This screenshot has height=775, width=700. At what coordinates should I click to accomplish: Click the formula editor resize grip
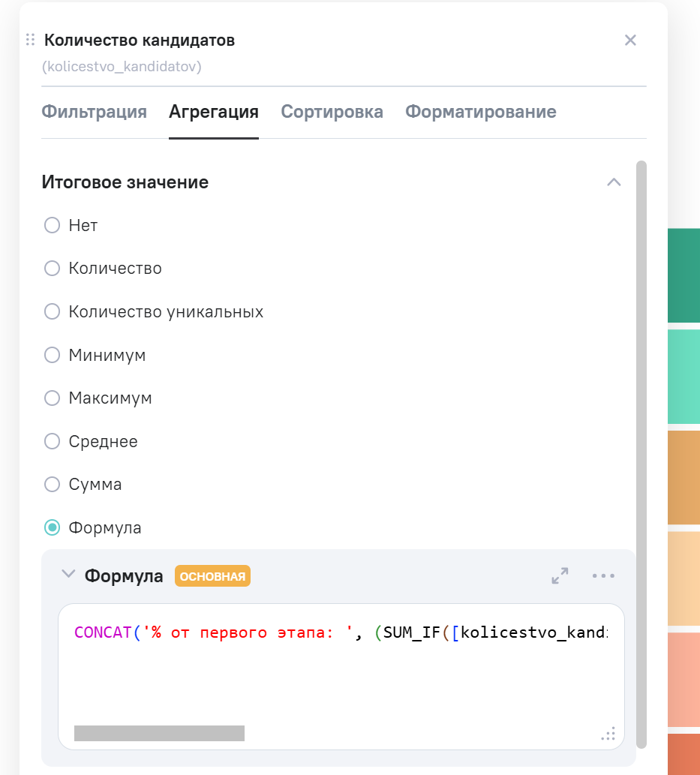click(609, 734)
